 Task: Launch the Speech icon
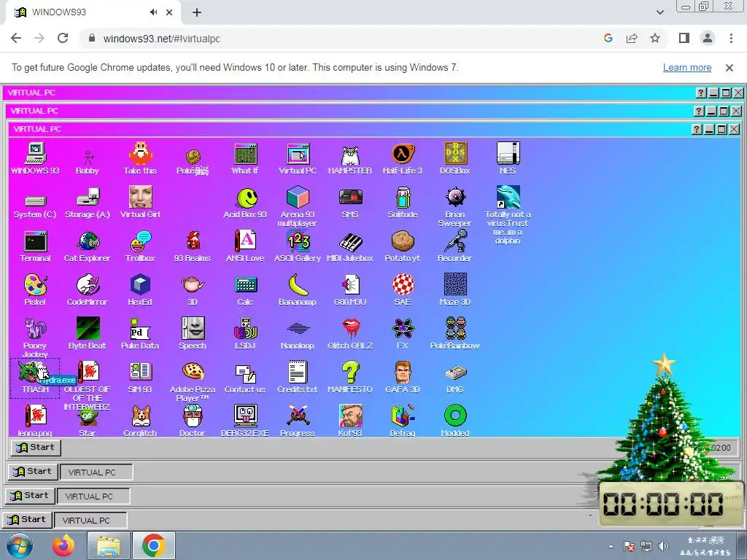tap(193, 333)
